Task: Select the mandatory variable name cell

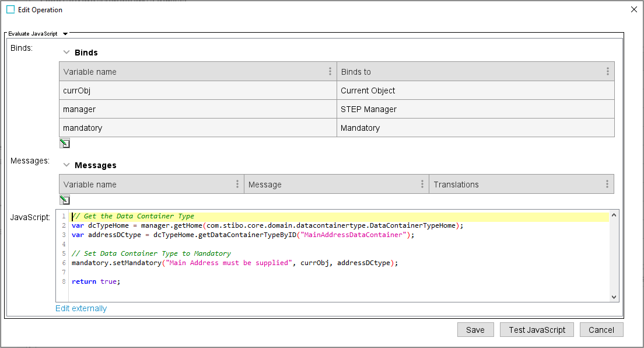Action: click(198, 128)
